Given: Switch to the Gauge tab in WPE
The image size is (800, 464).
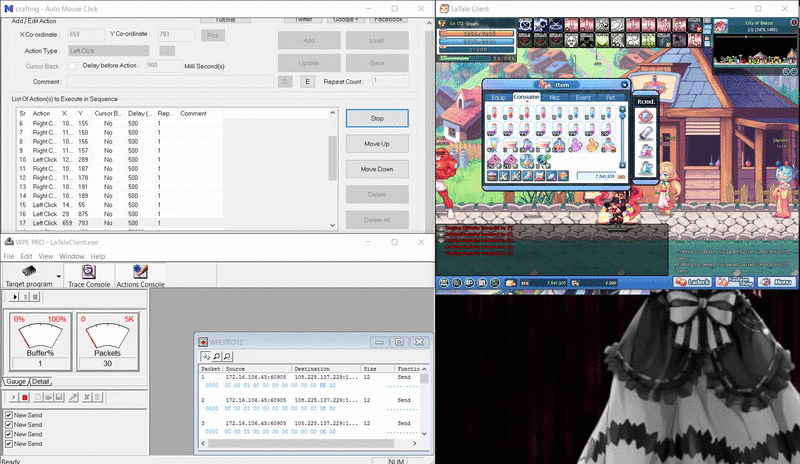Looking at the screenshot, I should pyautogui.click(x=16, y=381).
